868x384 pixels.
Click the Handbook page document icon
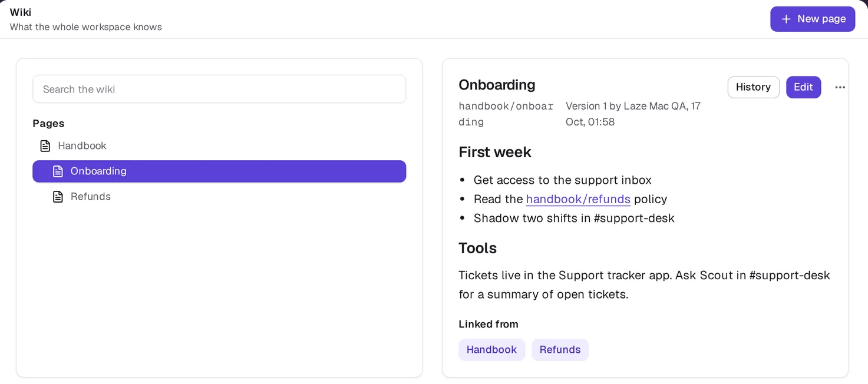tap(45, 145)
